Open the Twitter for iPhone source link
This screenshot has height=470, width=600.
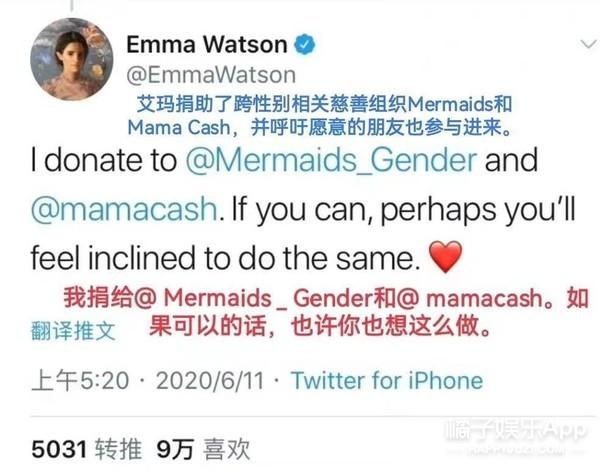(x=387, y=380)
